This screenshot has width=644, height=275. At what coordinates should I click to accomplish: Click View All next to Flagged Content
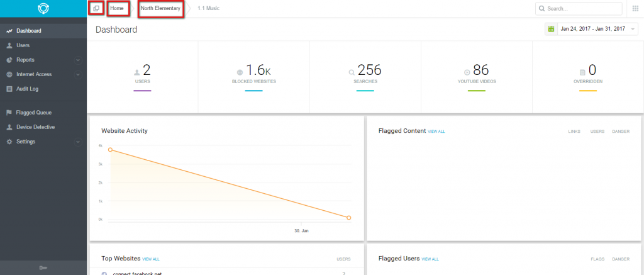(436, 132)
